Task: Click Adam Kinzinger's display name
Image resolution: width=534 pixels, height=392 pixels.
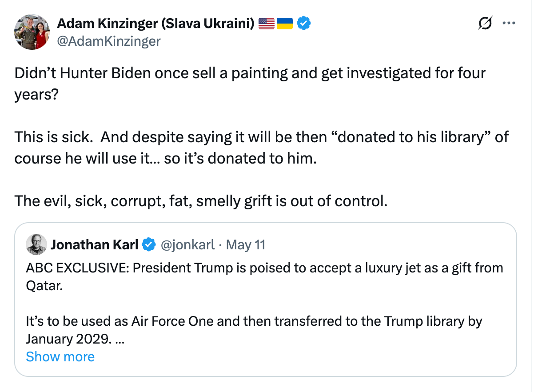Action: click(x=155, y=23)
